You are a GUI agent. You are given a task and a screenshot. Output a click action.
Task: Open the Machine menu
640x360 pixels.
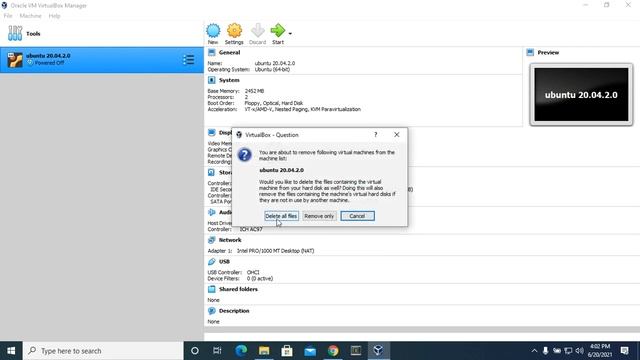coord(31,16)
